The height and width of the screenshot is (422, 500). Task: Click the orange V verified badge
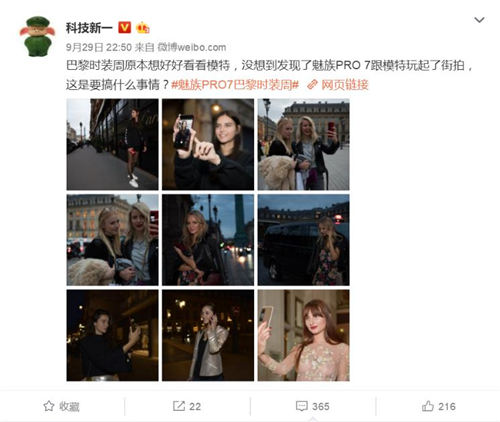click(125, 28)
